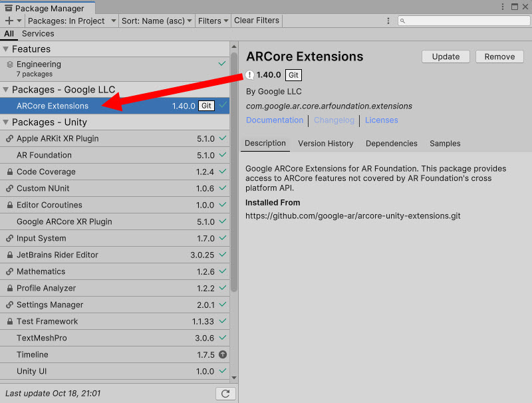
Task: Select ARCore Extensions in the list
Action: (114, 106)
